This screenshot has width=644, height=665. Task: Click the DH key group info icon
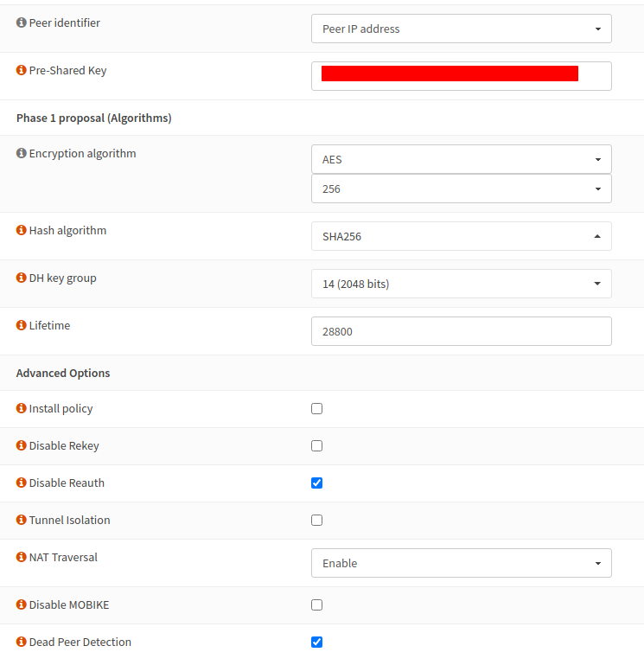pos(22,278)
